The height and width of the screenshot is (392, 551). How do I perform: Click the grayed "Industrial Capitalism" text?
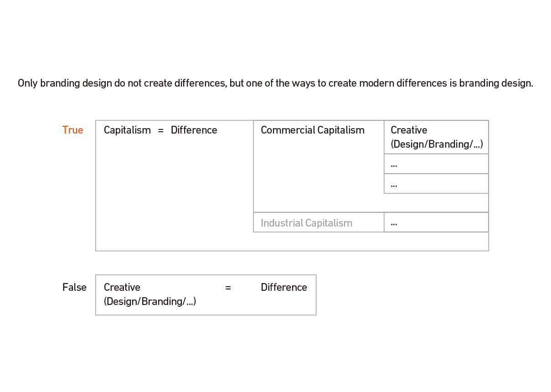pos(306,223)
